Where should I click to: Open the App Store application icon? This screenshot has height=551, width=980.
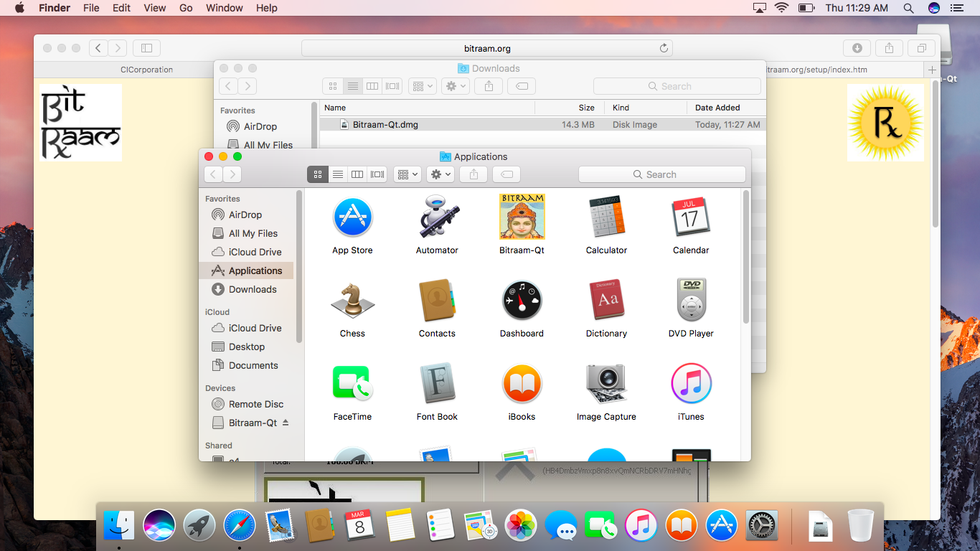(x=352, y=217)
